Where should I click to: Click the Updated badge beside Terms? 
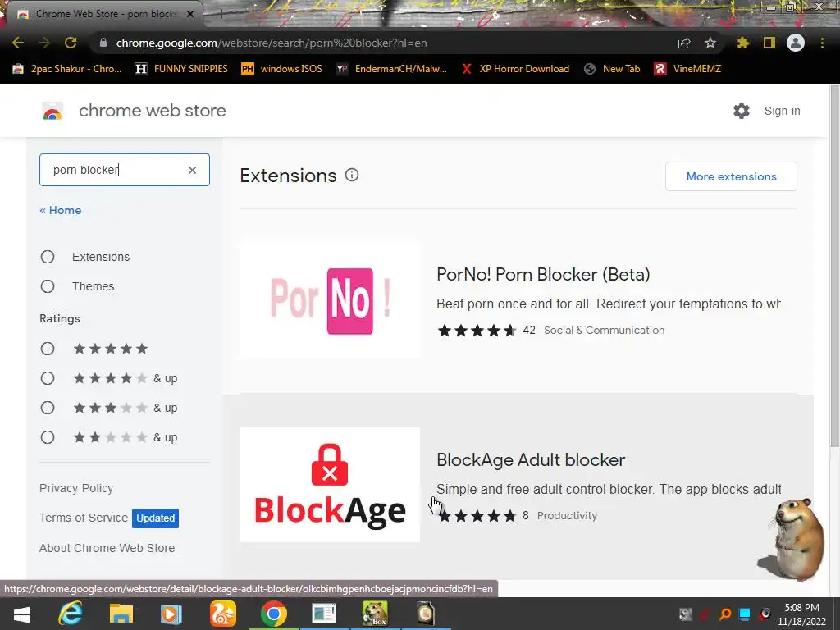pyautogui.click(x=155, y=518)
